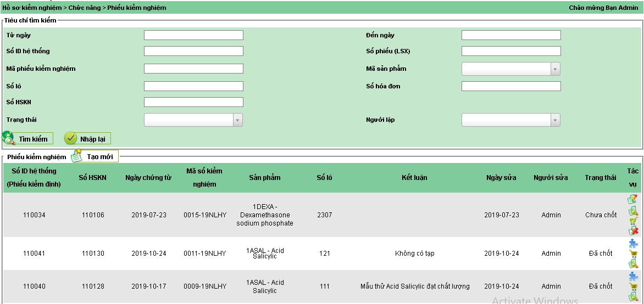Click HSKN number 110106
Viewport: 644px width, 304px height.
(x=93, y=215)
